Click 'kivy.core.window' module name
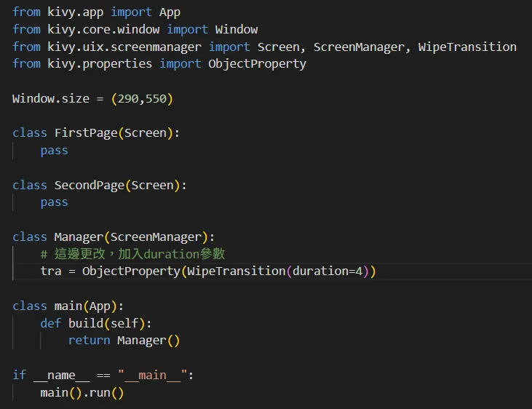The width and height of the screenshot is (532, 409). coord(103,30)
